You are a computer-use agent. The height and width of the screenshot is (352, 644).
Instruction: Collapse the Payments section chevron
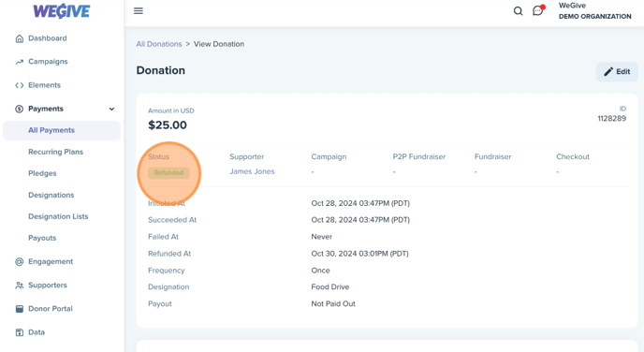[x=111, y=109]
